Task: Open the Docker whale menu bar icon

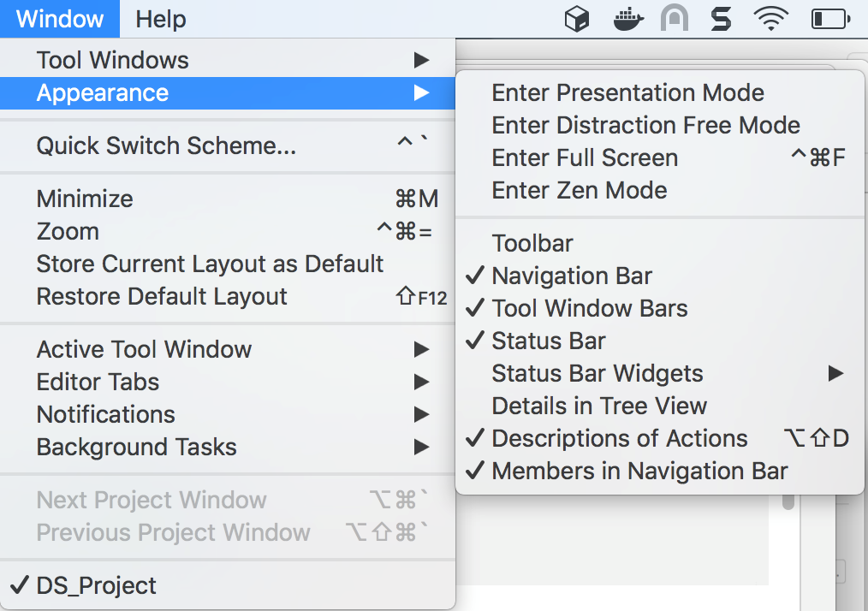Action: [628, 19]
